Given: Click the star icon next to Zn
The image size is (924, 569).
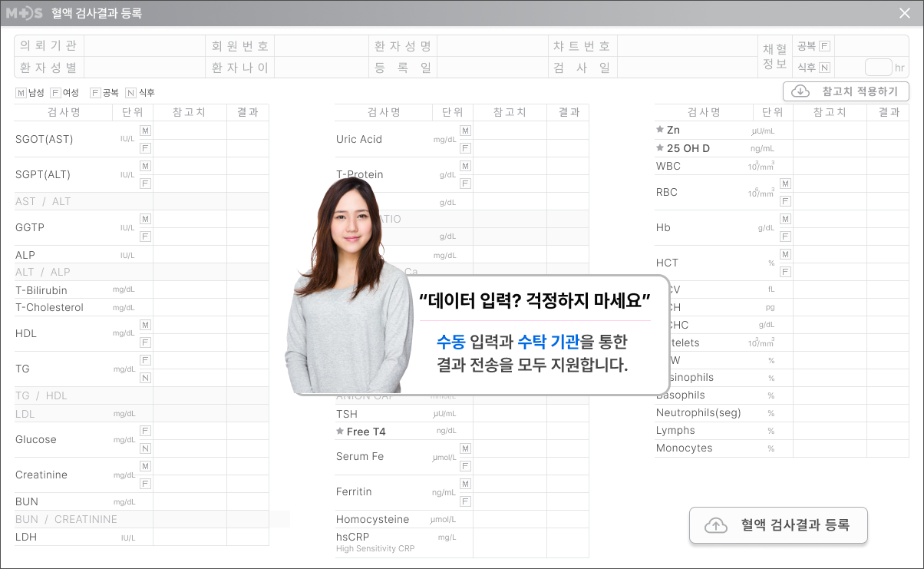Looking at the screenshot, I should [x=660, y=130].
